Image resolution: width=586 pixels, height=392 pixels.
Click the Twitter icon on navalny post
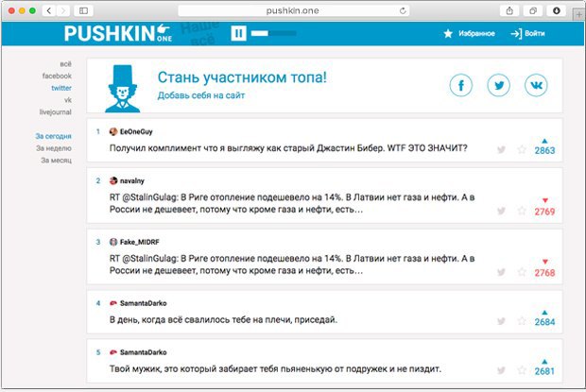click(501, 211)
